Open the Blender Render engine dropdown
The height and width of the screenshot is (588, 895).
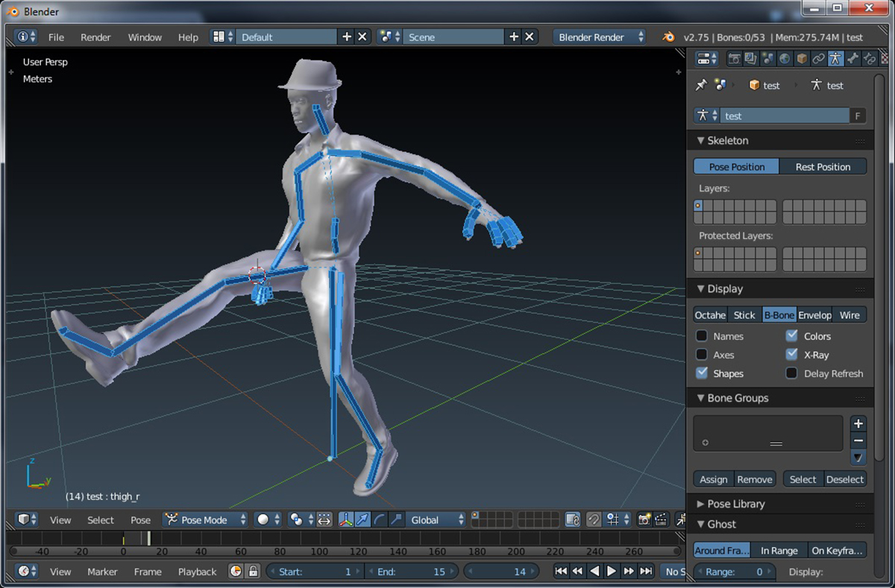coord(600,37)
